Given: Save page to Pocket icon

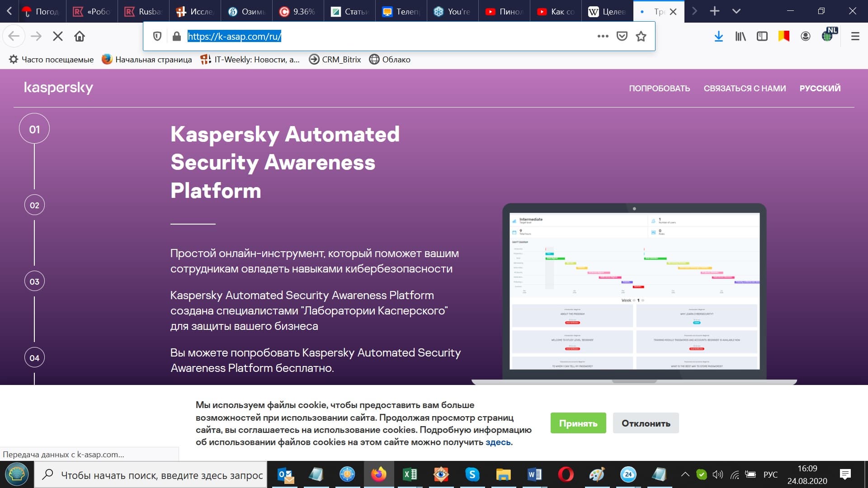Looking at the screenshot, I should (x=622, y=36).
